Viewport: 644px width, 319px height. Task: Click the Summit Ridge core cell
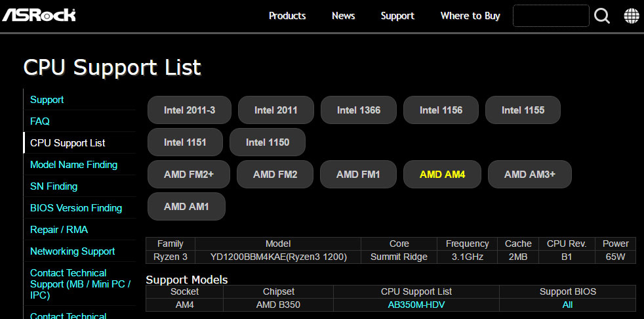399,257
